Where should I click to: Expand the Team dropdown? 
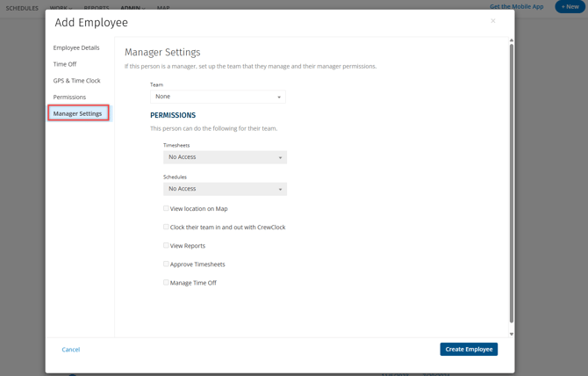click(218, 97)
